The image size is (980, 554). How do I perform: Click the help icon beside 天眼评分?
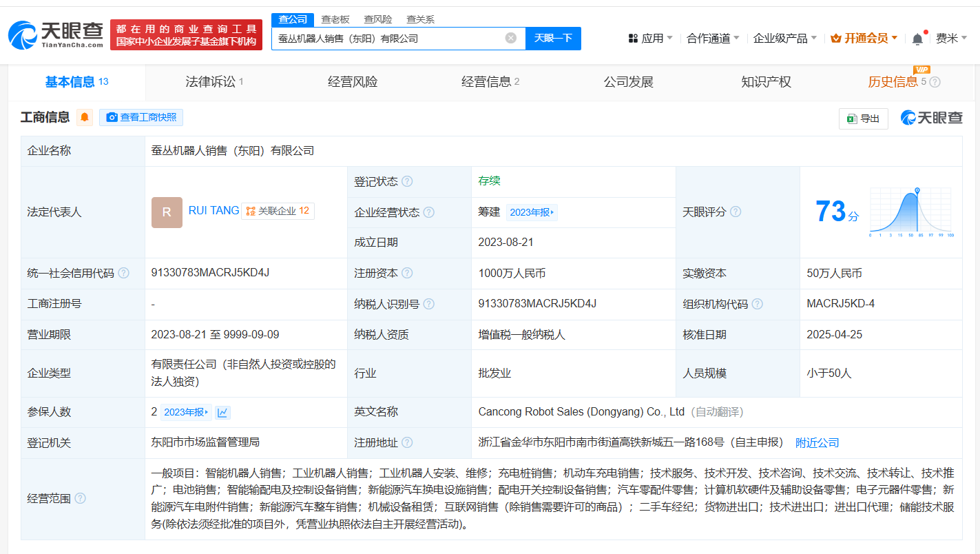(736, 212)
